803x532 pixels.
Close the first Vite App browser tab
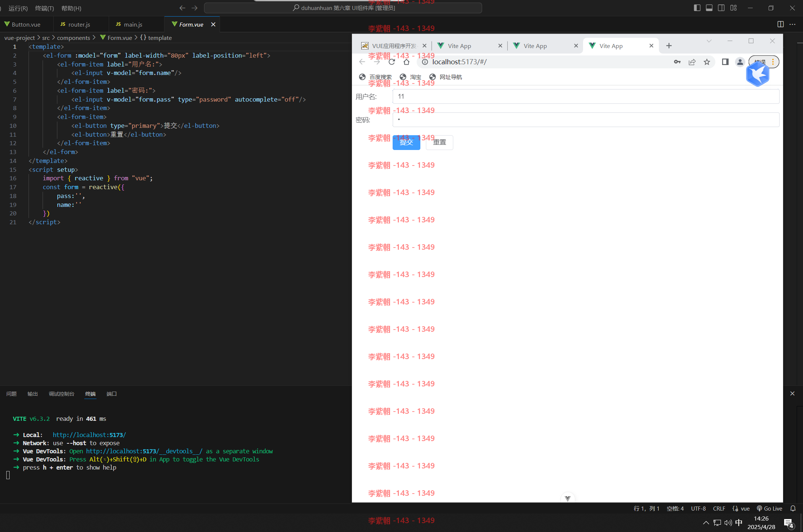coord(500,46)
